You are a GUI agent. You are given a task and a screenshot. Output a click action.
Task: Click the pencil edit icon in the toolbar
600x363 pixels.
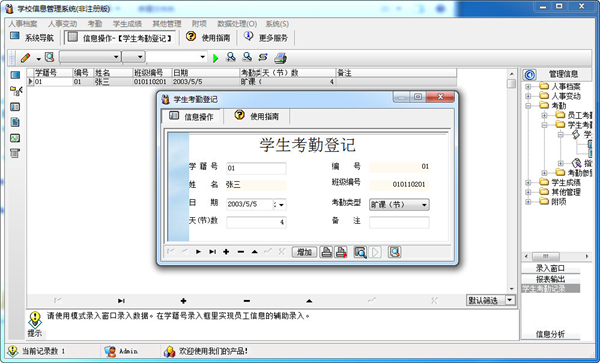[x=26, y=58]
